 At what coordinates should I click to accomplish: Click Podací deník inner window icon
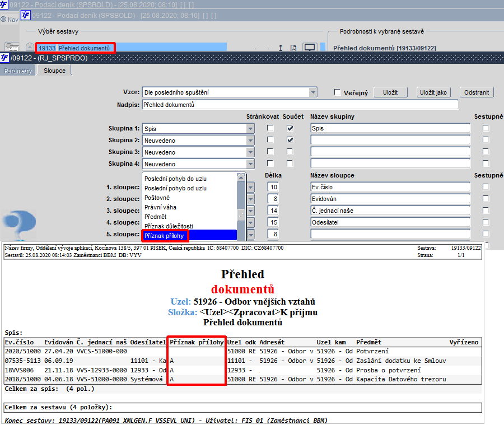coord(26,15)
